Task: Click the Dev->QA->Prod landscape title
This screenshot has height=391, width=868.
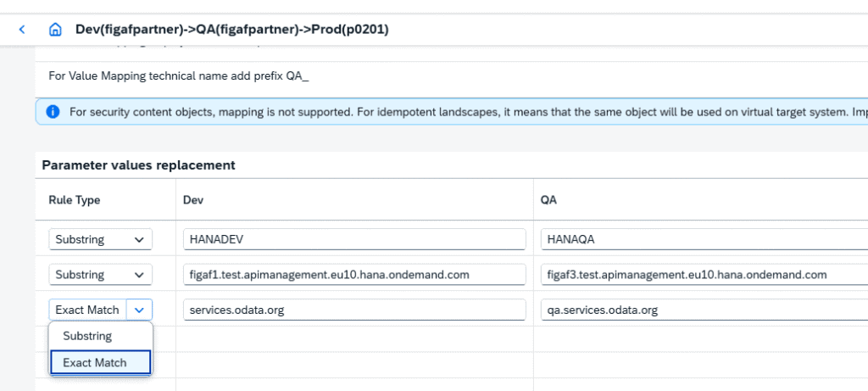Action: 232,30
